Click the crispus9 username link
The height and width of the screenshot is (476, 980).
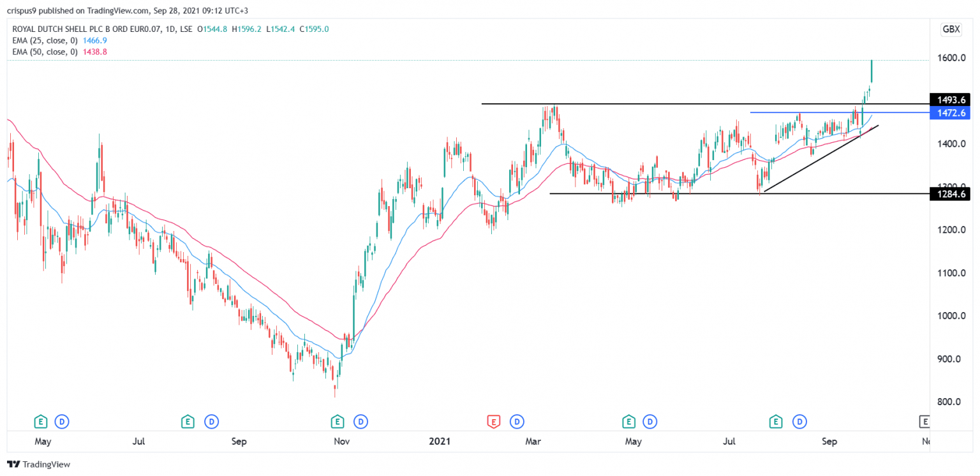pos(21,10)
